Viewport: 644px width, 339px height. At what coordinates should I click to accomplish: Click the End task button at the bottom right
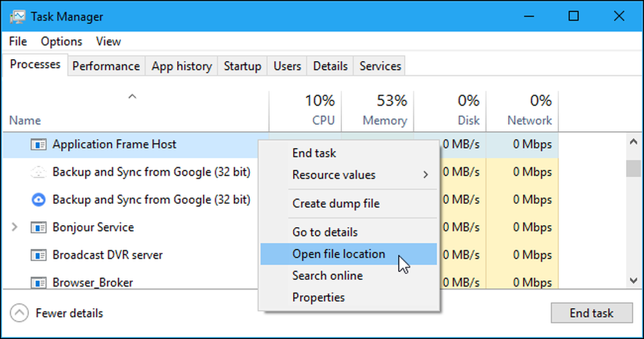pos(591,313)
